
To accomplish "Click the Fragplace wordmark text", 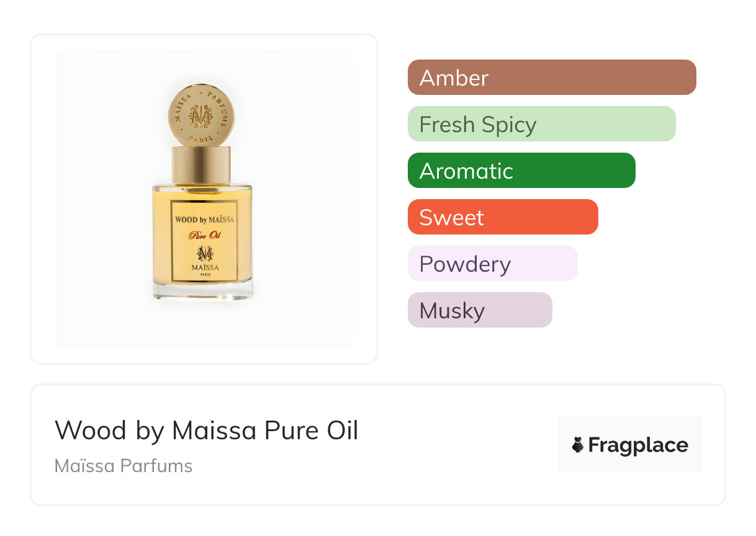I will click(638, 445).
